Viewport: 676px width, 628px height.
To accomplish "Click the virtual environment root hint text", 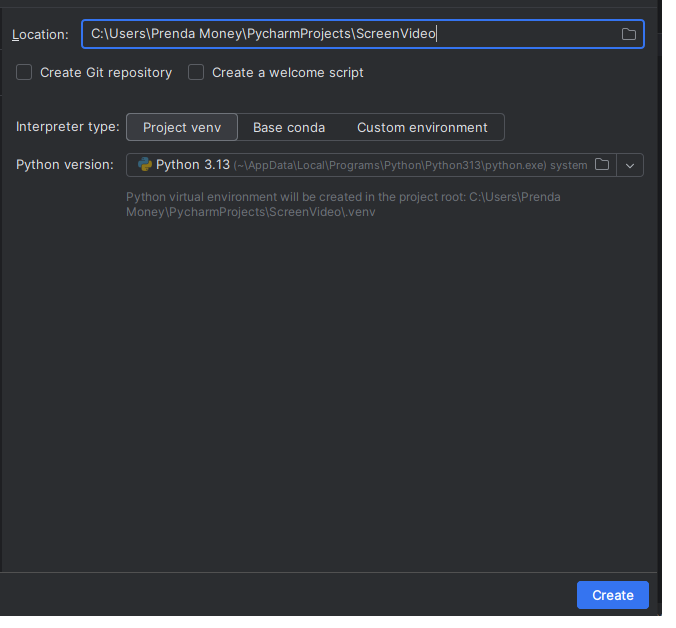I will (343, 204).
